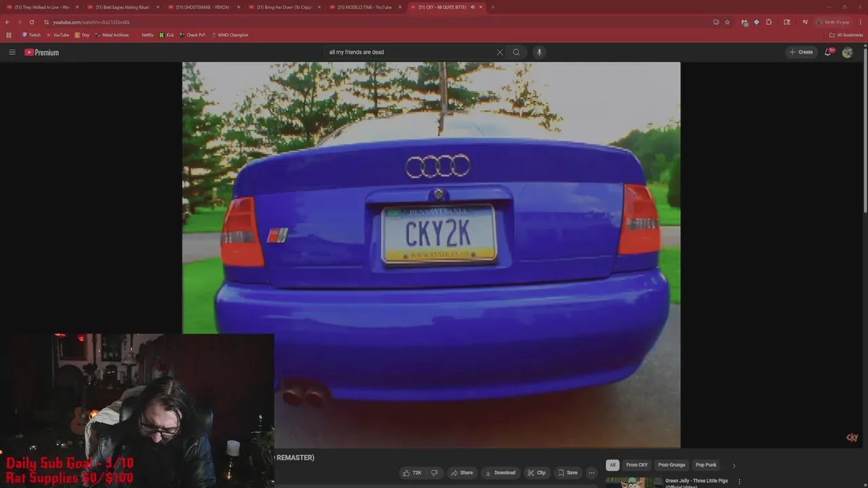Reload the current page
Screen dimensions: 868x488
pos(31,22)
